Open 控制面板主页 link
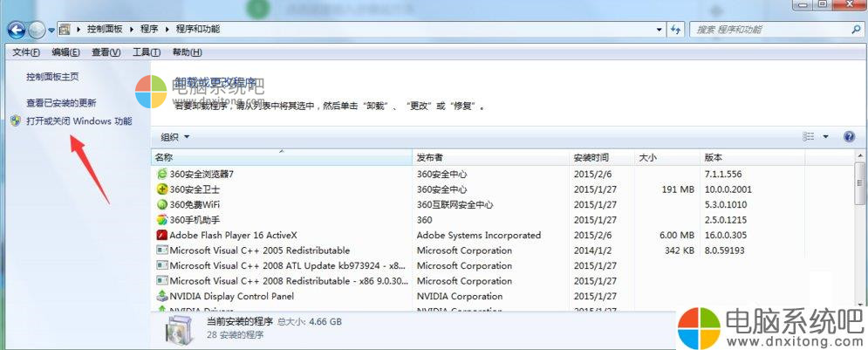Screen dimensions: 868x350 [52, 77]
